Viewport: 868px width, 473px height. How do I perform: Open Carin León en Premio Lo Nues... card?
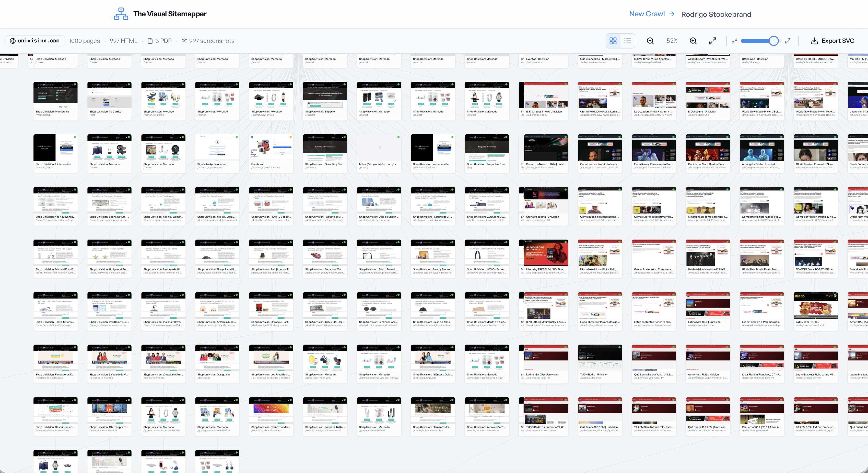pyautogui.click(x=600, y=154)
